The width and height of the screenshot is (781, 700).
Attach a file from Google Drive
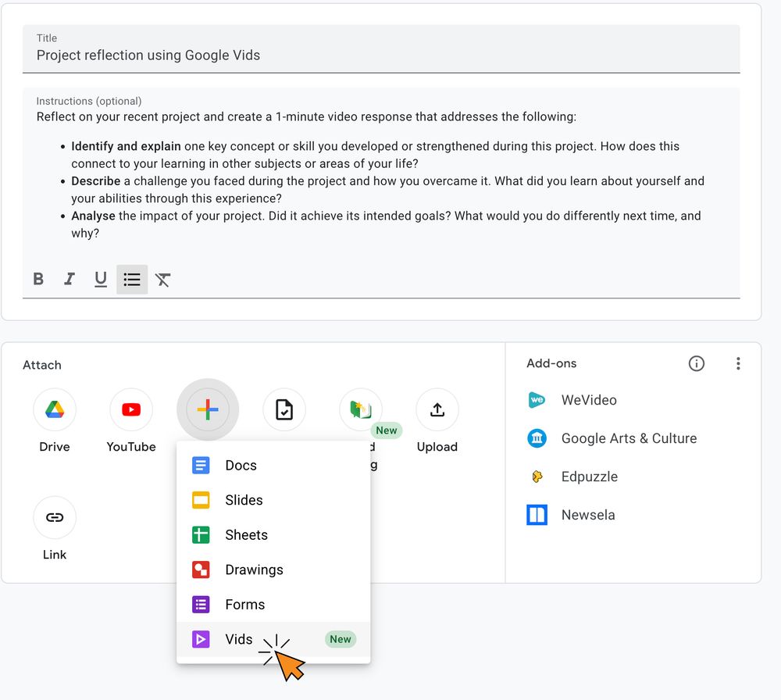coord(55,409)
